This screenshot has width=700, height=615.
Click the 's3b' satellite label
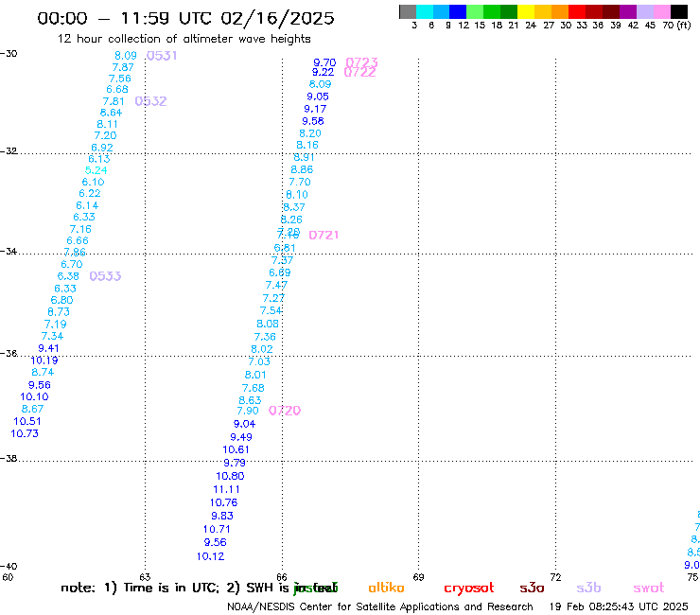pyautogui.click(x=588, y=588)
